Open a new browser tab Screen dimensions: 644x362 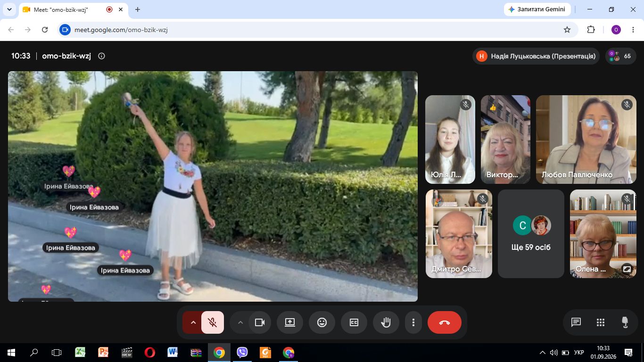pos(138,9)
